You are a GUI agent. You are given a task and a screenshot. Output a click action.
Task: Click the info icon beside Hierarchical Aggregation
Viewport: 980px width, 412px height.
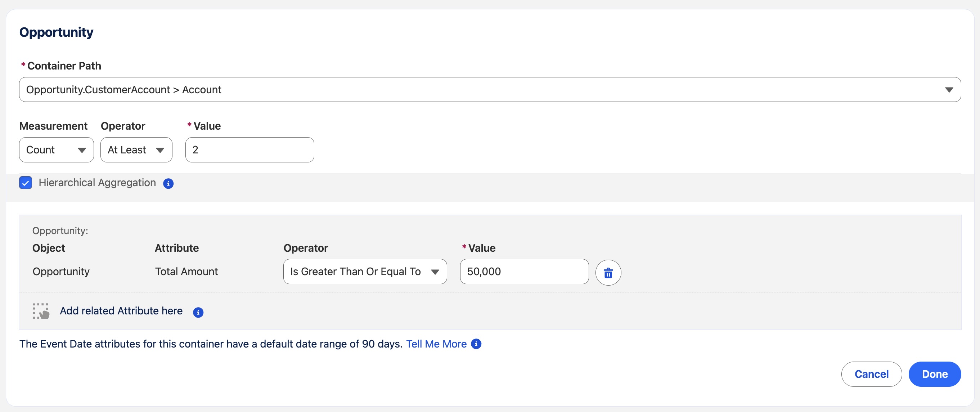point(168,183)
